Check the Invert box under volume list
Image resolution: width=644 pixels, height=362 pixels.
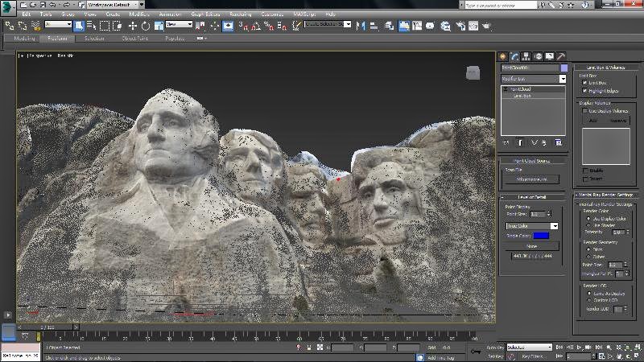585,179
